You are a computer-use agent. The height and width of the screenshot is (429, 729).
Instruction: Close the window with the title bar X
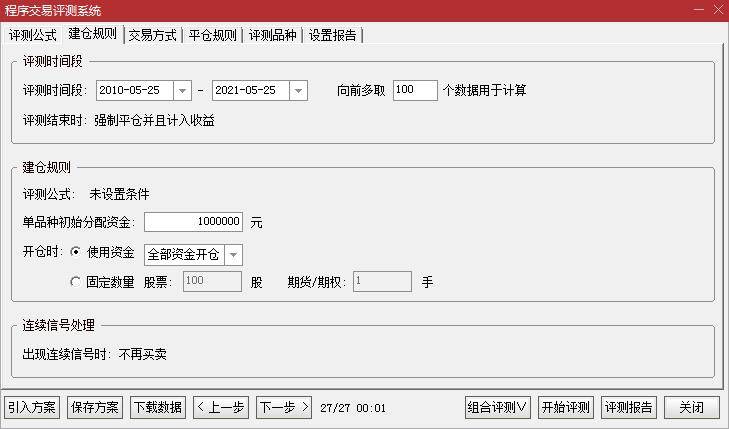click(x=718, y=10)
